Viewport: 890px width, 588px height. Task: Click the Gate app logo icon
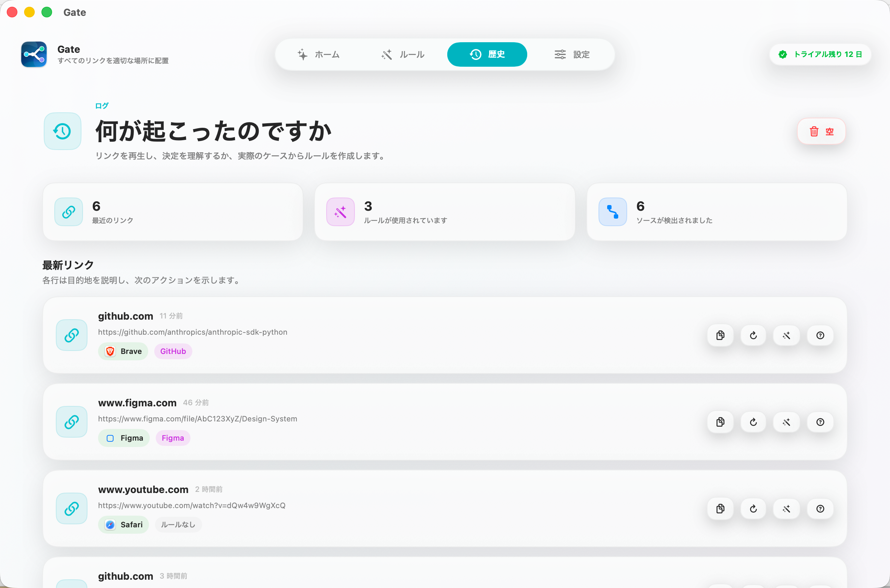(34, 54)
